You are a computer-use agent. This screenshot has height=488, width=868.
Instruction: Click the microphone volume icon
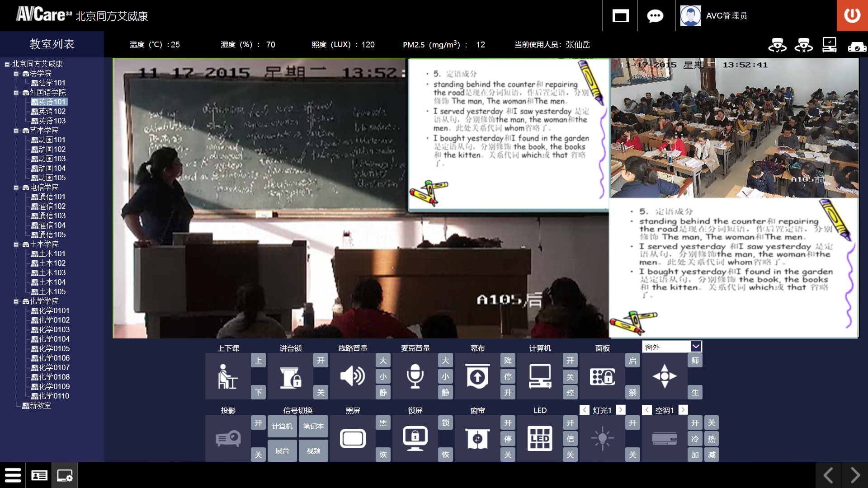[x=415, y=376]
